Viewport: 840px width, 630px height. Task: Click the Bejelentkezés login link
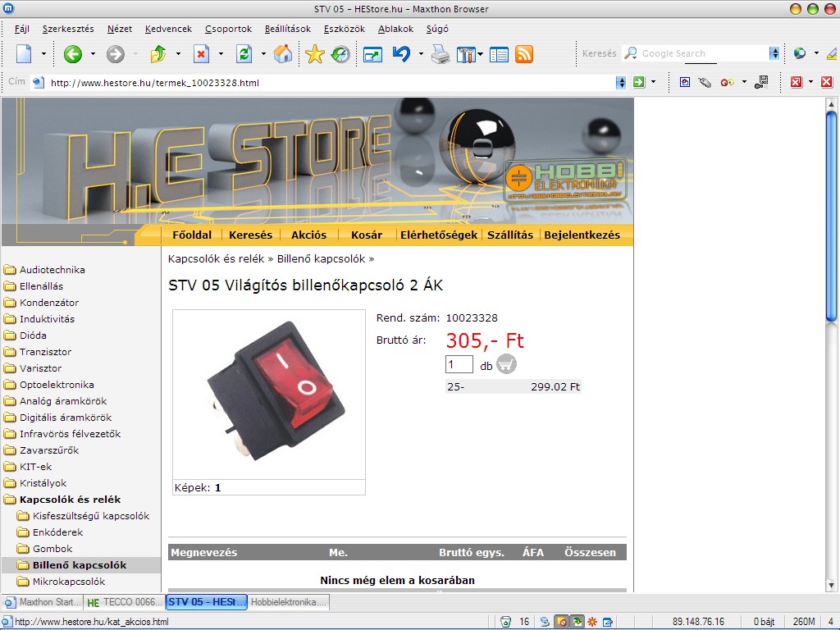point(582,235)
